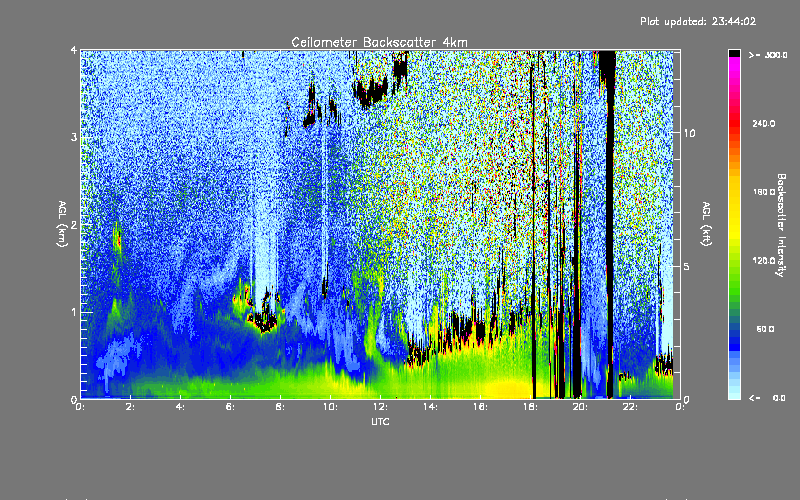Image resolution: width=800 pixels, height=500 pixels.
Task: Click the backscatter intensity color bar
Action: (734, 224)
